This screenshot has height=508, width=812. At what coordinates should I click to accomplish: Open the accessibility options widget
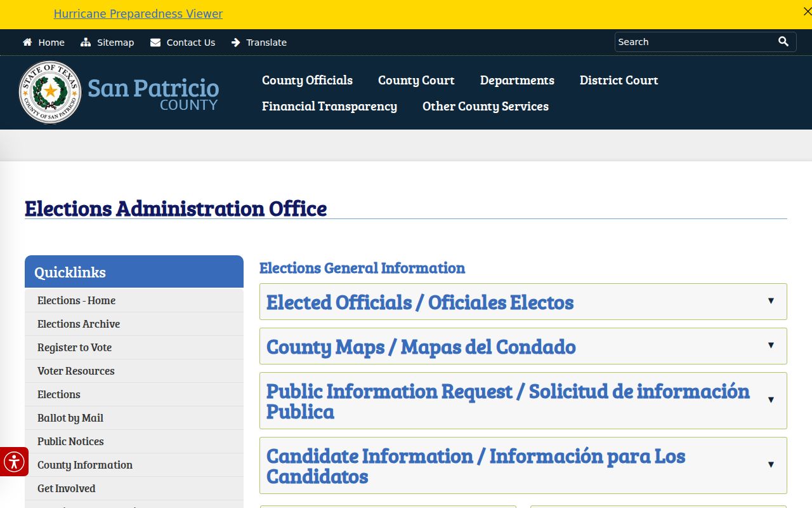[14, 462]
